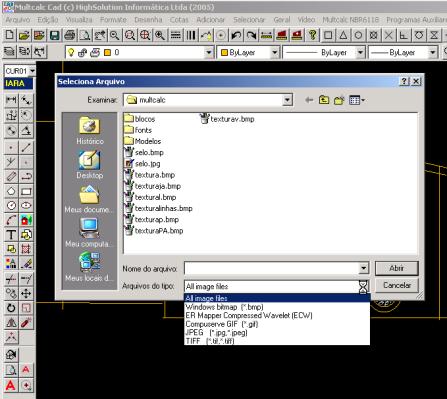Select the Ellipse drawing tool
The width and height of the screenshot is (447, 399).
[26, 205]
